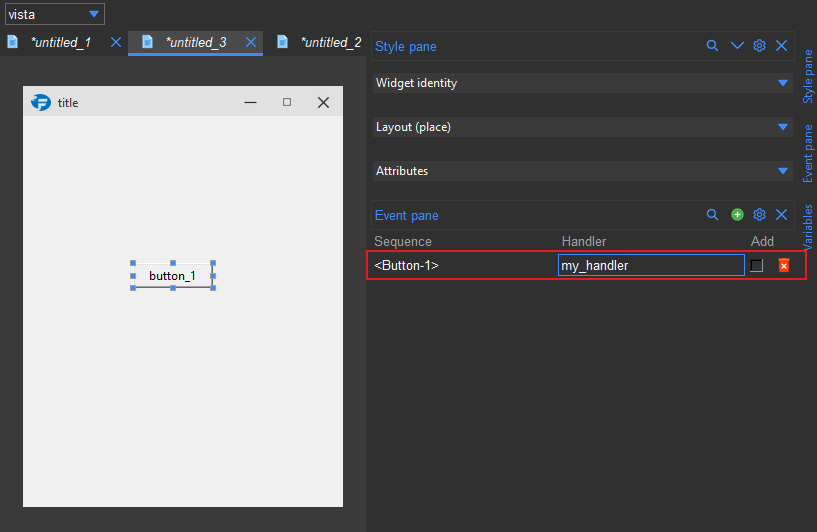This screenshot has height=532, width=817.
Task: Expand the Widget identity section
Action: [583, 83]
